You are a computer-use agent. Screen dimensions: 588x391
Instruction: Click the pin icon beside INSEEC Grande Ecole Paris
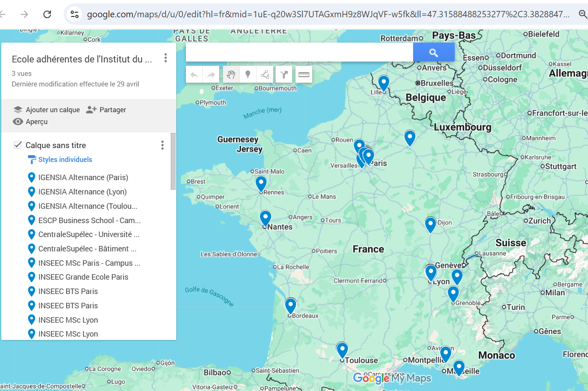(31, 277)
